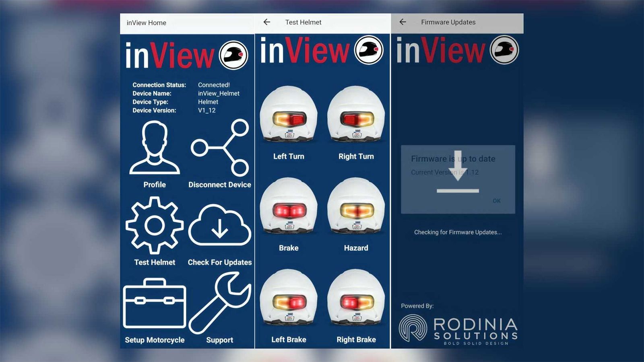
Task: Tap the Right Brake helmet image
Action: click(356, 298)
